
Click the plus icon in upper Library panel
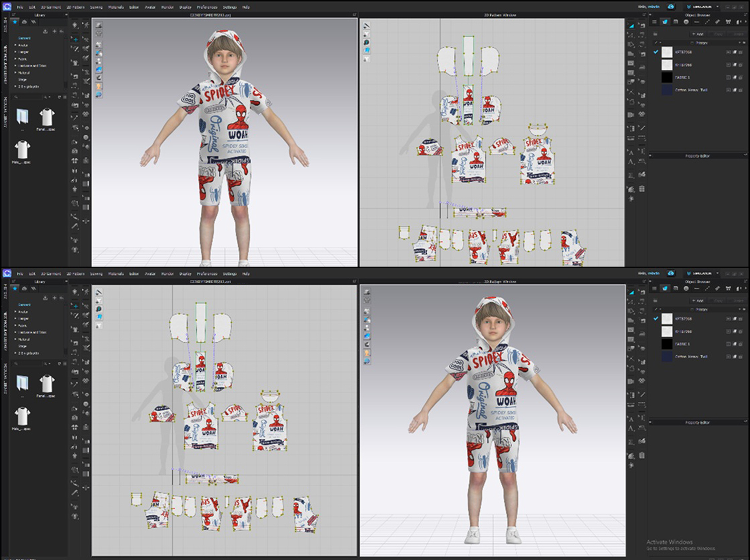click(x=54, y=31)
